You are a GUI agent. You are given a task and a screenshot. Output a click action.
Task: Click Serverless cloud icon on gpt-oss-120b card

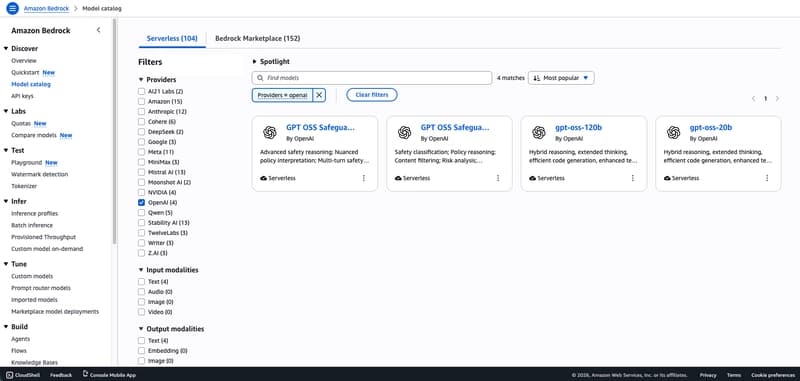[532, 179]
